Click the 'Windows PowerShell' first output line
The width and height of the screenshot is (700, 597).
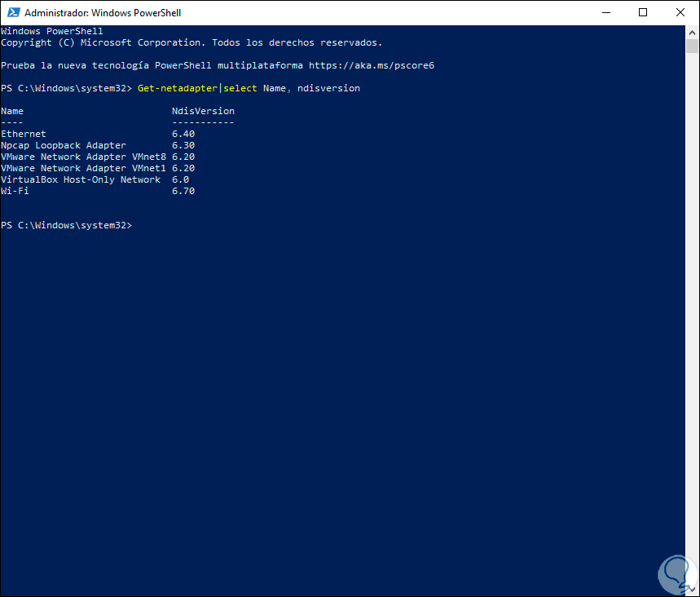click(x=52, y=31)
